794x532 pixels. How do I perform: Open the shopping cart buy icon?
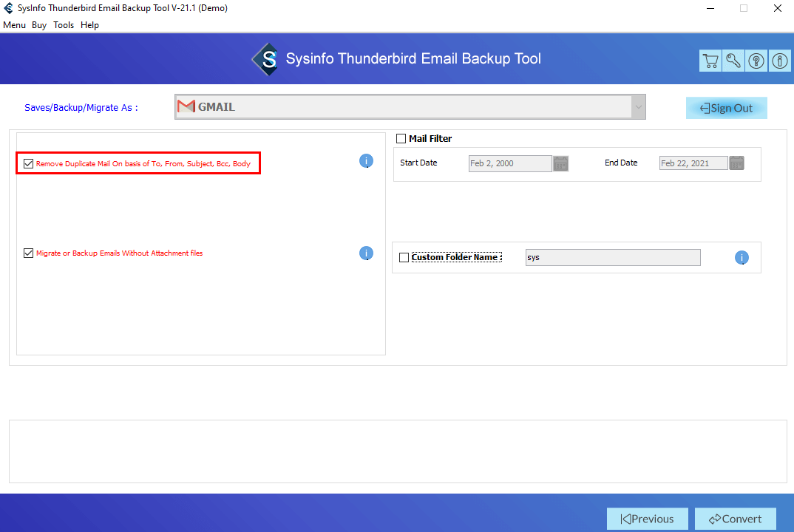coord(710,61)
